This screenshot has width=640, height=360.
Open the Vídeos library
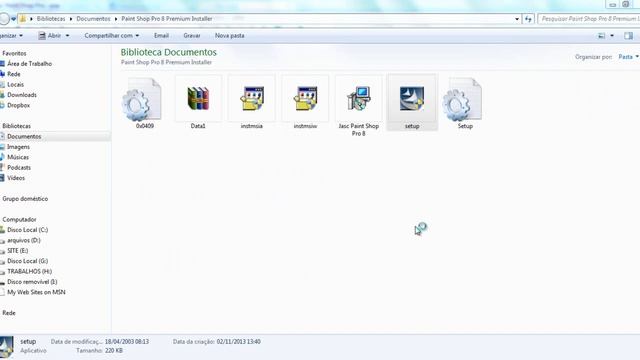16,178
